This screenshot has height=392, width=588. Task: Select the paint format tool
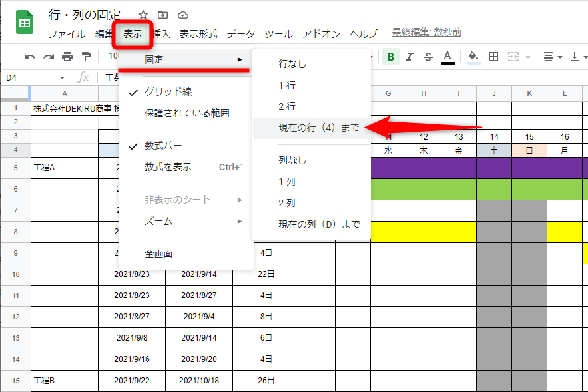[85, 57]
